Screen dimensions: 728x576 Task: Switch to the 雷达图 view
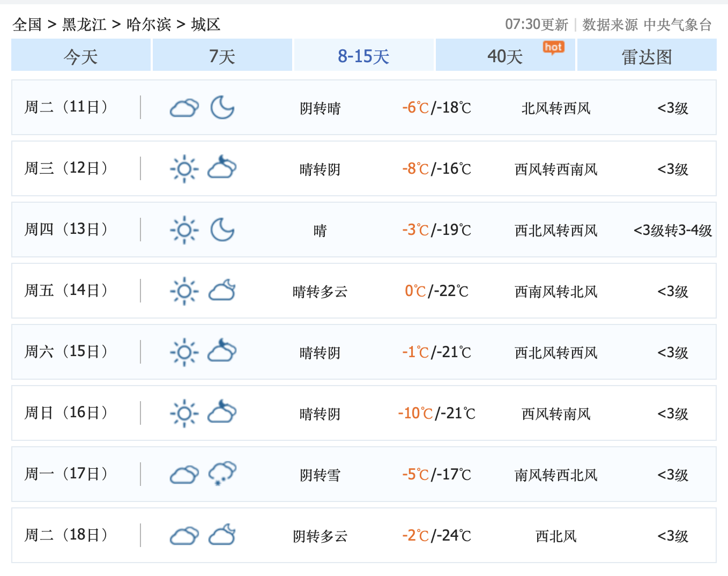click(x=647, y=56)
